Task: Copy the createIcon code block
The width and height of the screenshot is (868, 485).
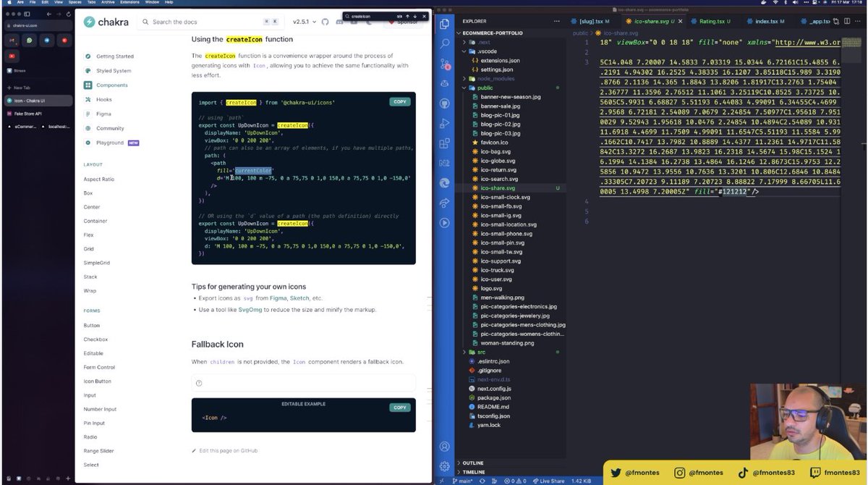Action: pos(400,102)
